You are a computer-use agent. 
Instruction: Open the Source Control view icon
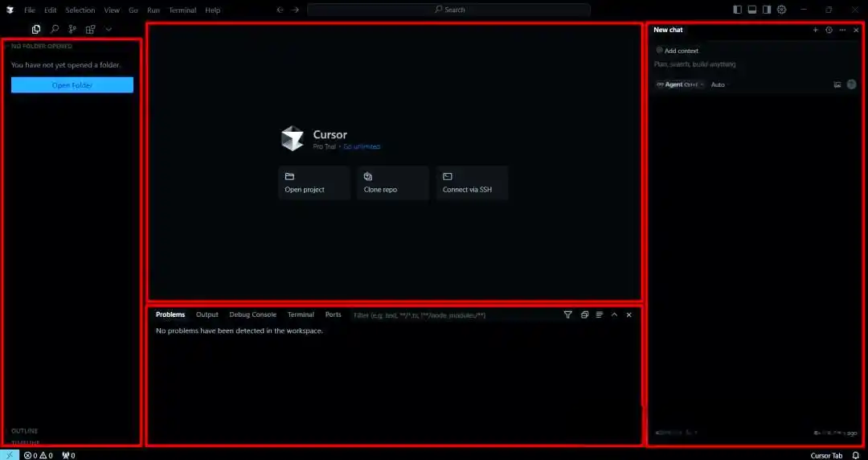(x=72, y=29)
